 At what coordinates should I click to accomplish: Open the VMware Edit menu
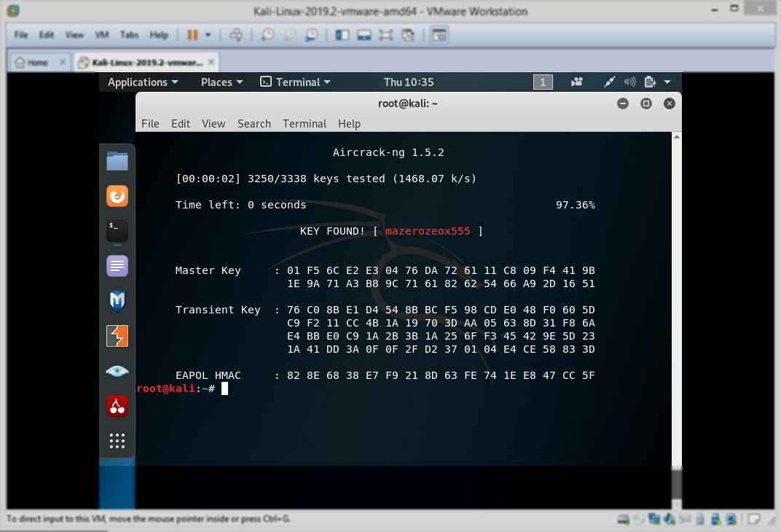(x=47, y=35)
